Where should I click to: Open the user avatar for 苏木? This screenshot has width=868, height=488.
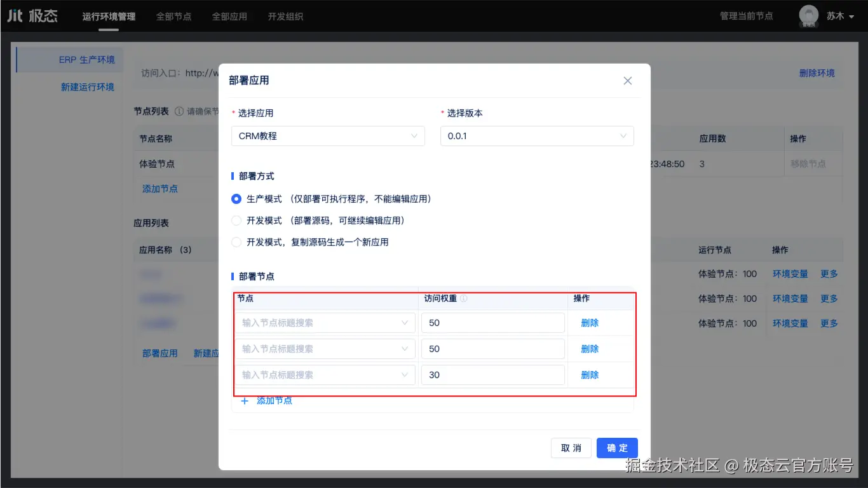coord(809,16)
